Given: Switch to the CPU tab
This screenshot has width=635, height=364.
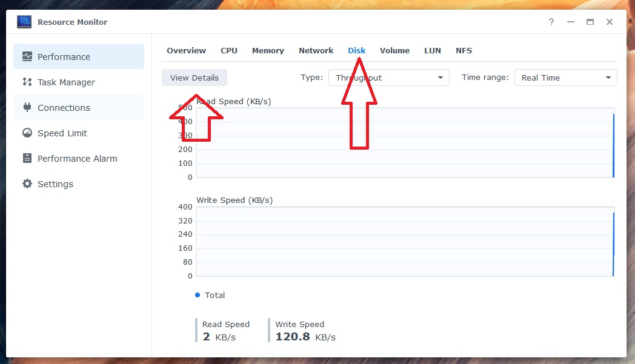Looking at the screenshot, I should (229, 50).
